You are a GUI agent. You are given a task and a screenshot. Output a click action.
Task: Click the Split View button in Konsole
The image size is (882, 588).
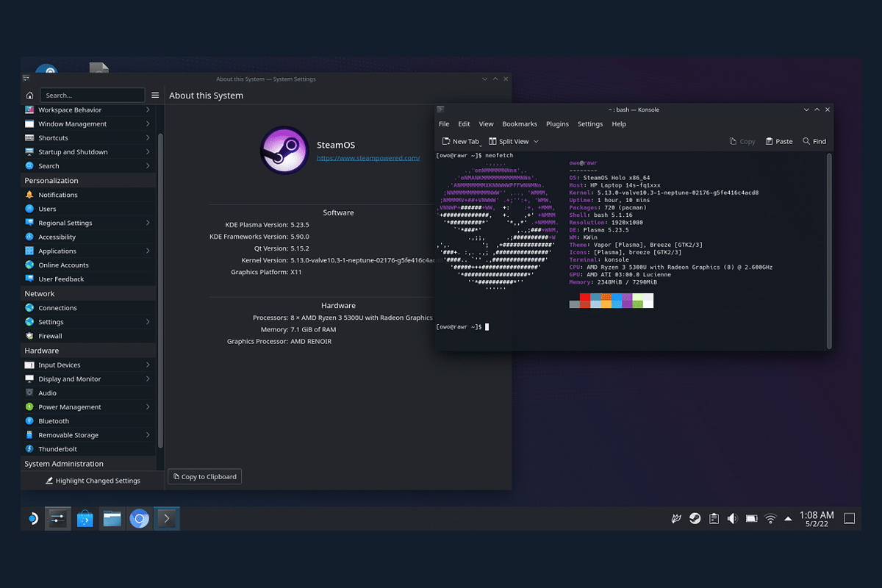coord(509,141)
